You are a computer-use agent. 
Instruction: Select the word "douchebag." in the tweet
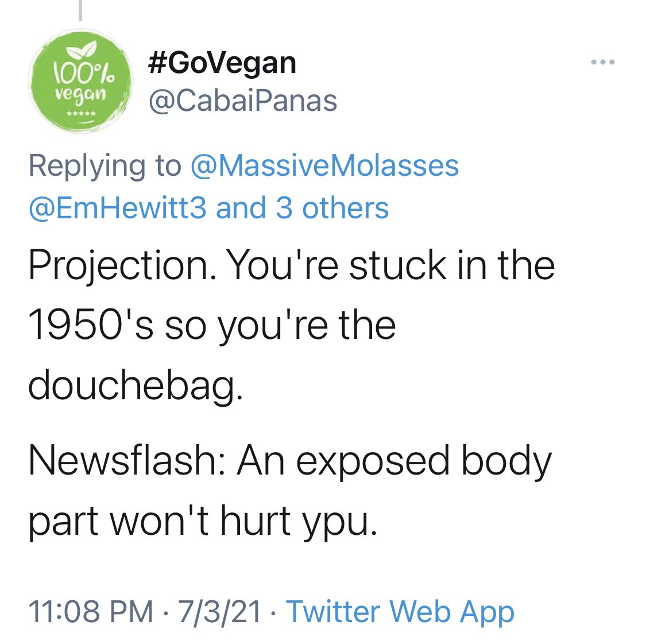[x=136, y=384]
